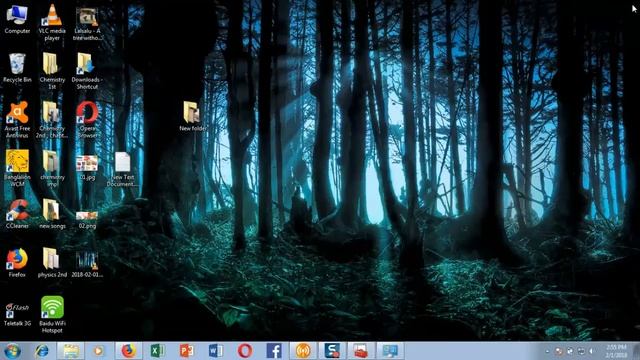Select the New Text Document file
The height and width of the screenshot is (360, 640).
pyautogui.click(x=122, y=169)
